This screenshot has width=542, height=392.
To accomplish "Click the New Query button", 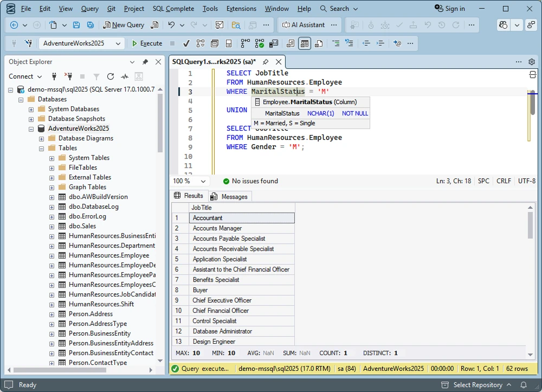I will [x=124, y=25].
